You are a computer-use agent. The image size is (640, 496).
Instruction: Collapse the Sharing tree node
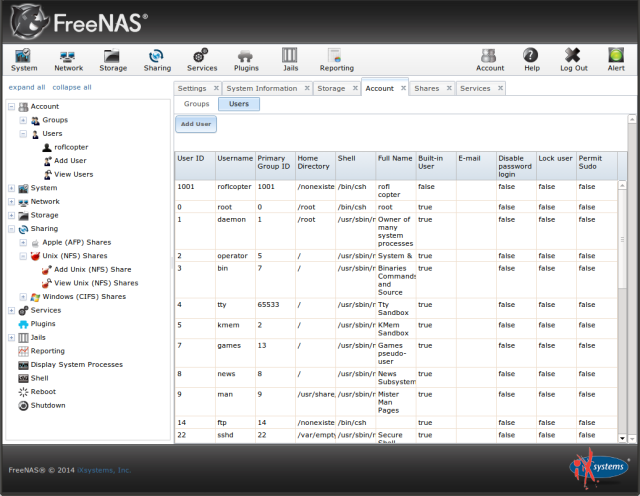[x=11, y=229]
